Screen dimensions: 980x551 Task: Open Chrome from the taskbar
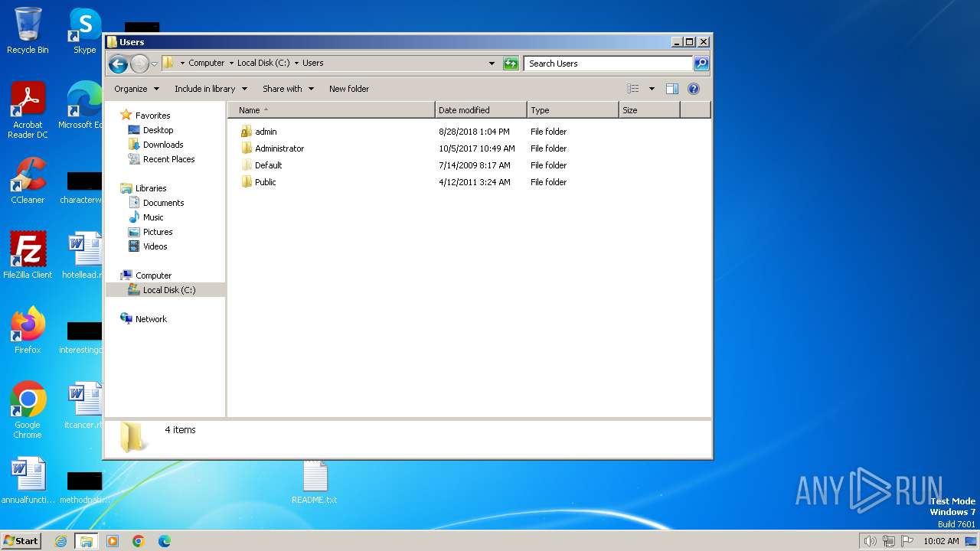139,541
